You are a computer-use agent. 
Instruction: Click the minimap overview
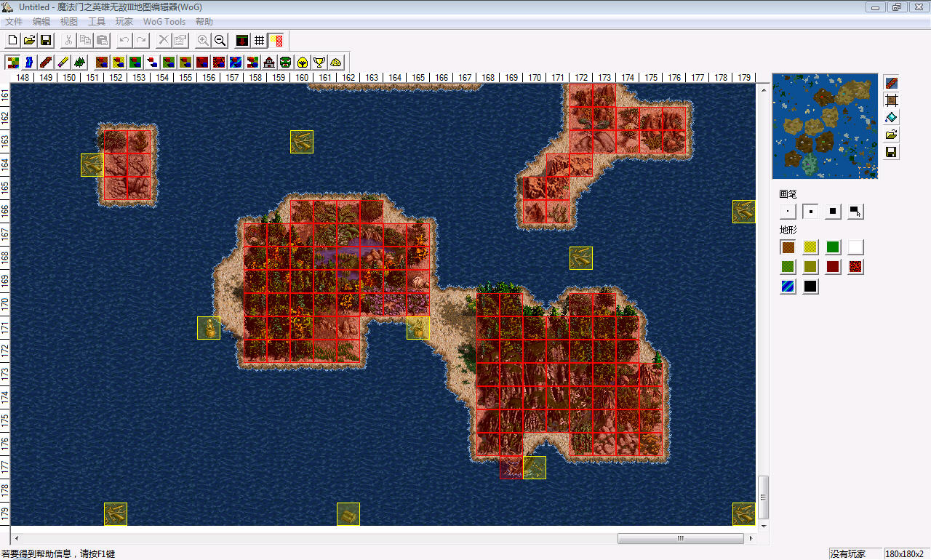[825, 126]
